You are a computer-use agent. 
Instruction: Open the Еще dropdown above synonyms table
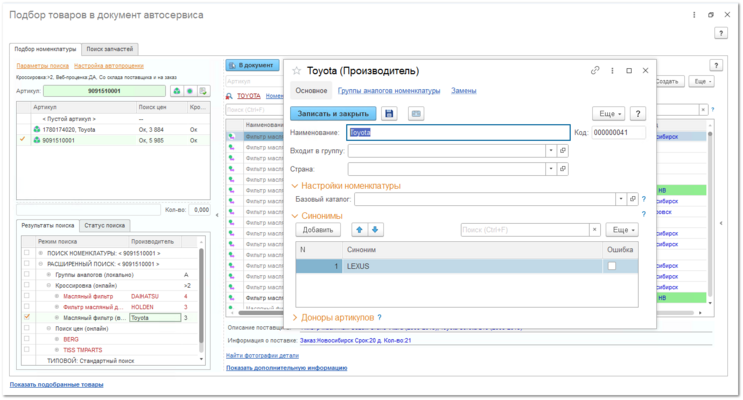(622, 230)
